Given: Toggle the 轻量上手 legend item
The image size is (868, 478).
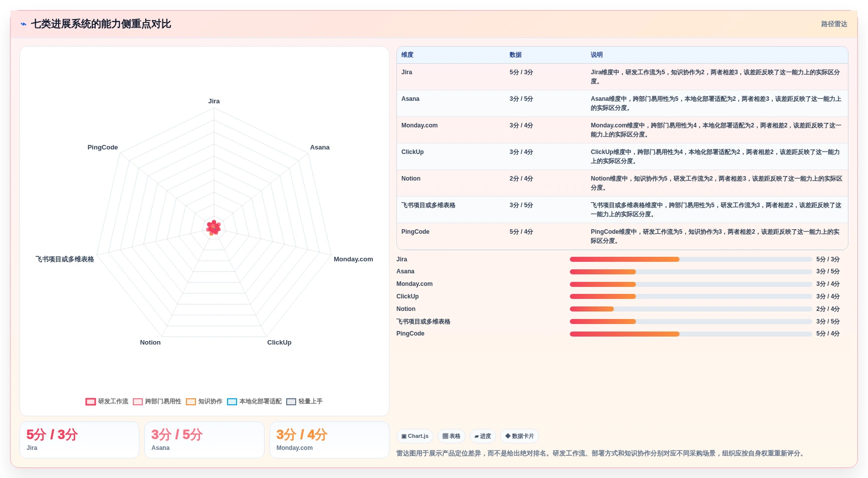Looking at the screenshot, I should 305,402.
